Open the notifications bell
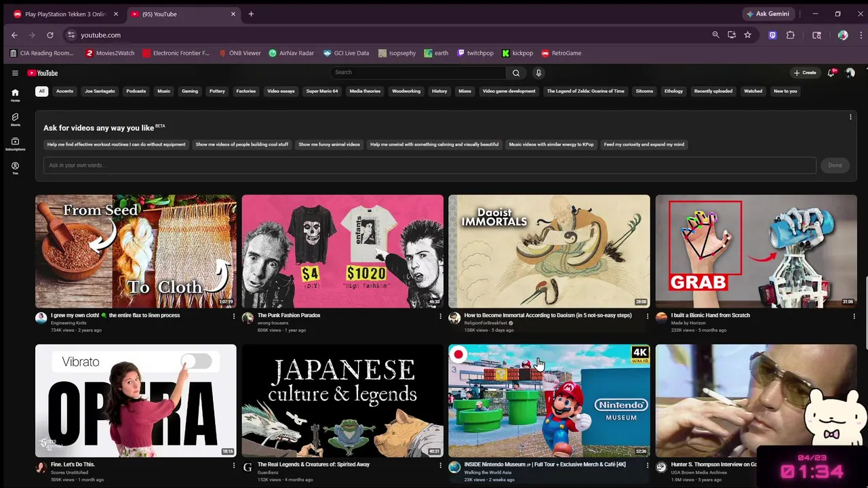The height and width of the screenshot is (488, 868). click(831, 73)
